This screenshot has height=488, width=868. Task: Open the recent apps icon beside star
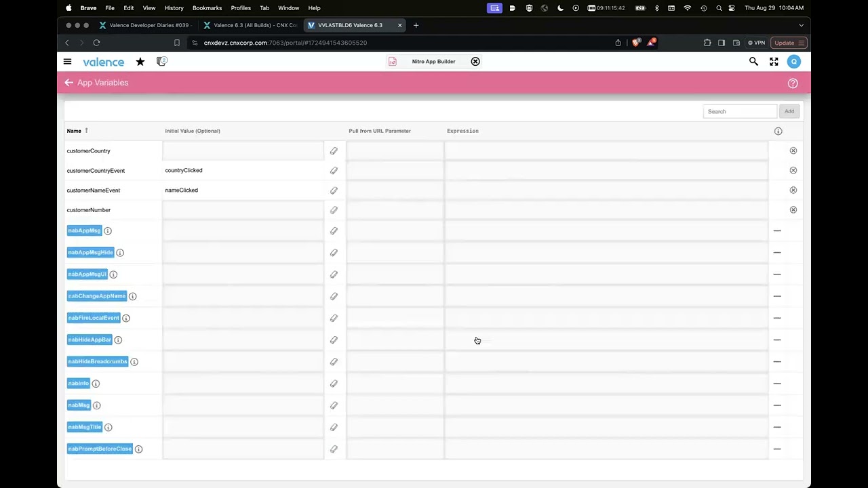[x=161, y=62]
